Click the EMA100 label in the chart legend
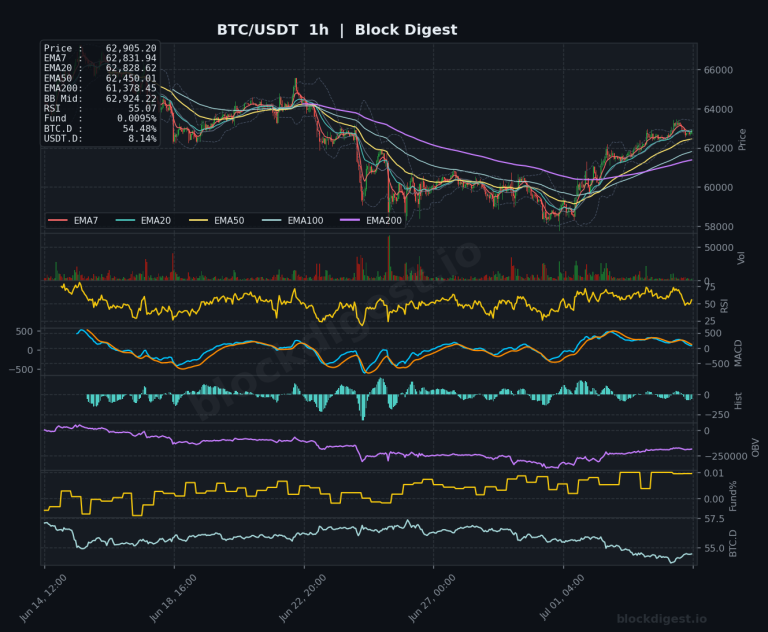Screen dimensions: 768x632 coord(305,220)
